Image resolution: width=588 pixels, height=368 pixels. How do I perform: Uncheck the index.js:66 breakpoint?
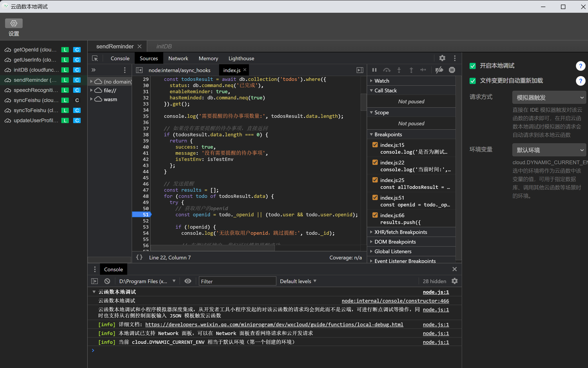(x=375, y=215)
